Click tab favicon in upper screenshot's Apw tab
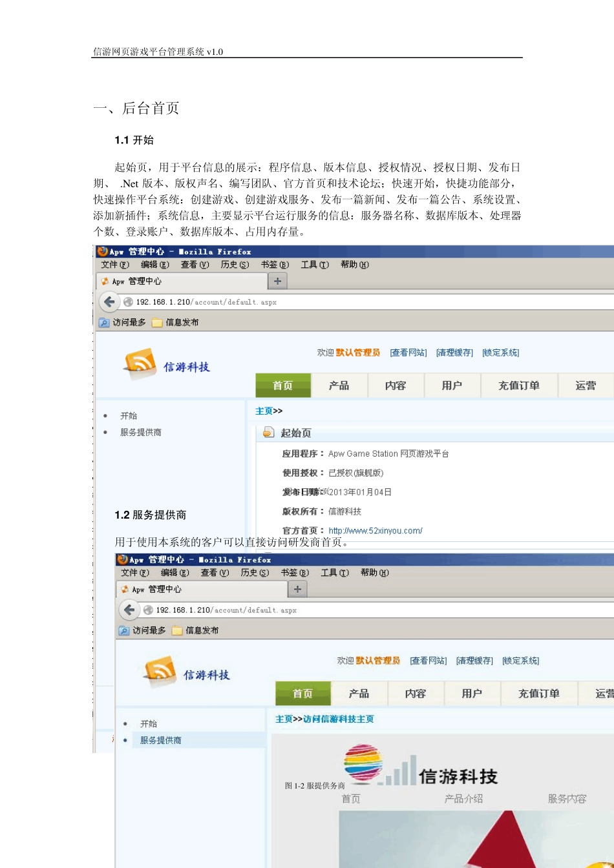This screenshot has width=614, height=868. click(x=105, y=281)
